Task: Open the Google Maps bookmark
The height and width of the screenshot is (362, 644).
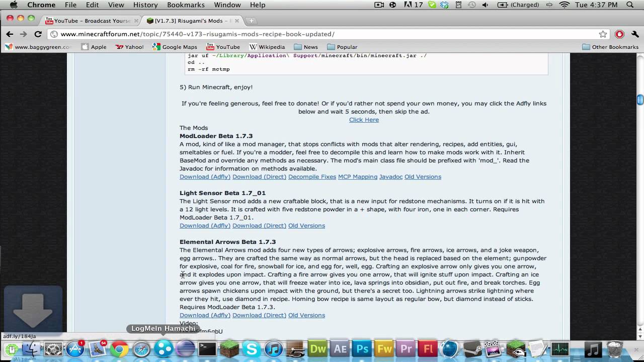Action: (x=175, y=47)
